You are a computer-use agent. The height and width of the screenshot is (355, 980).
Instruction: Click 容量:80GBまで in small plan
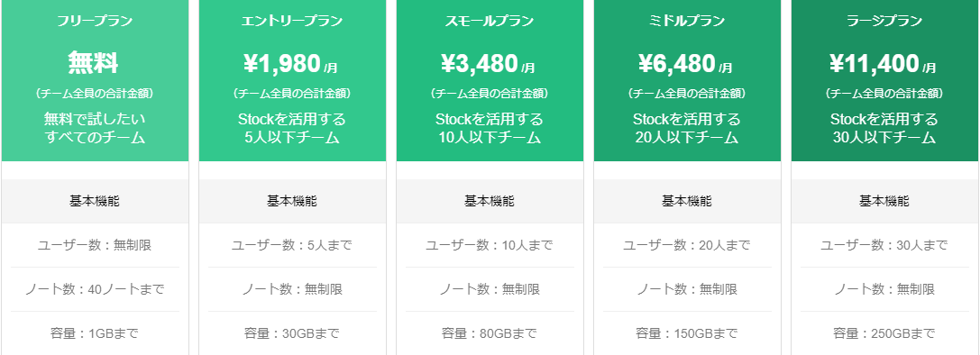pyautogui.click(x=490, y=333)
